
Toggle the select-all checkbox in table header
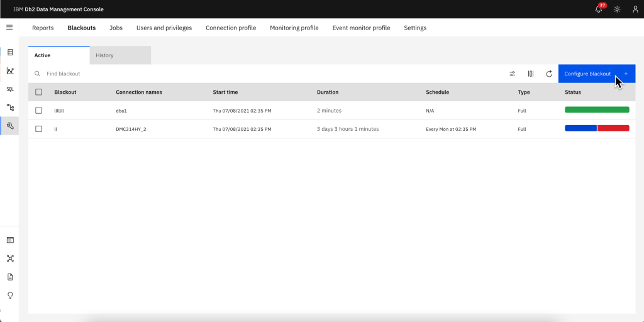(x=39, y=92)
